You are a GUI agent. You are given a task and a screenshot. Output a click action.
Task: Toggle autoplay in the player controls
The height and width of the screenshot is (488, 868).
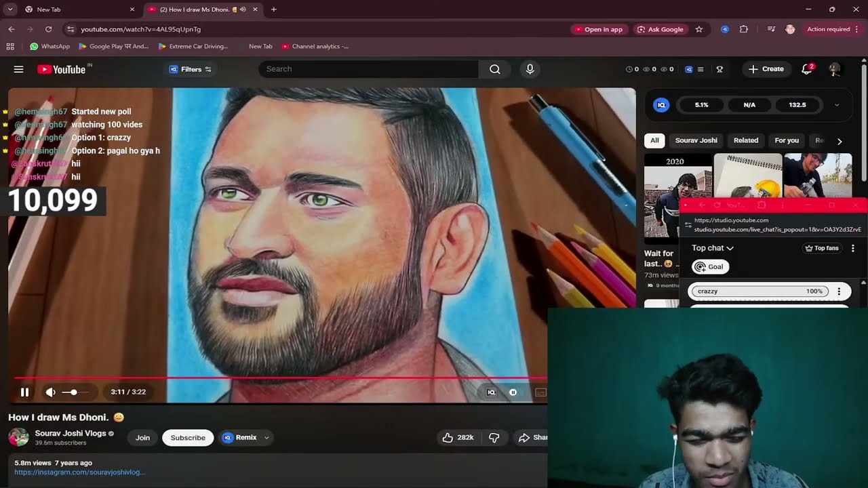coord(513,392)
